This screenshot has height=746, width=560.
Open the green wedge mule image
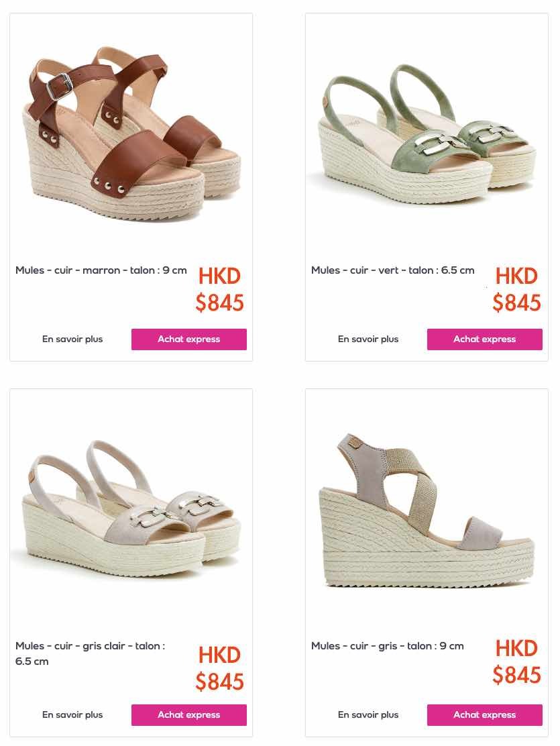(x=427, y=134)
